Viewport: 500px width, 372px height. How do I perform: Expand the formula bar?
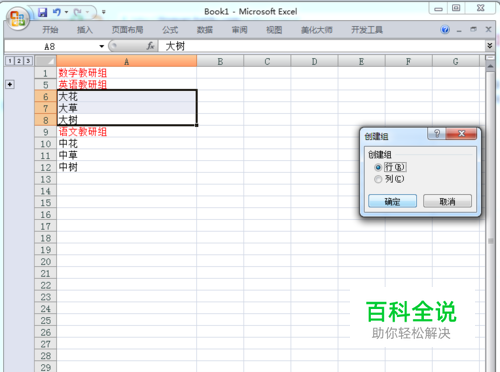pyautogui.click(x=490, y=46)
